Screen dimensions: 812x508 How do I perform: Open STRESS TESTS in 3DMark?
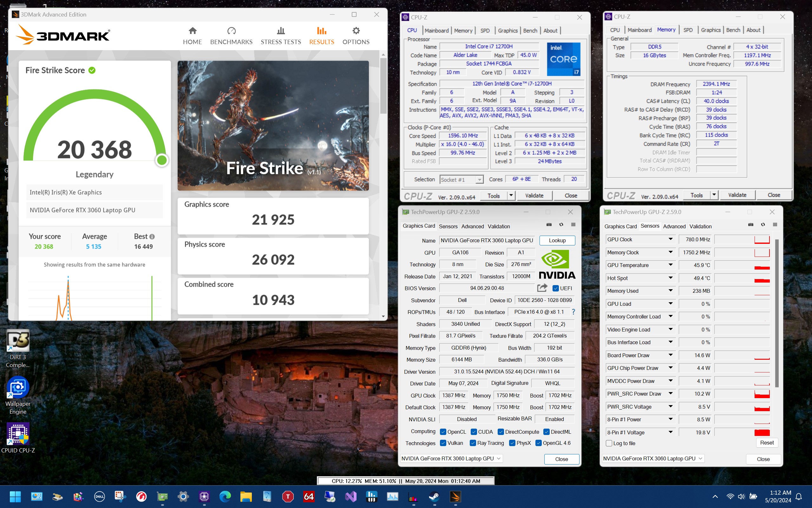(x=281, y=36)
